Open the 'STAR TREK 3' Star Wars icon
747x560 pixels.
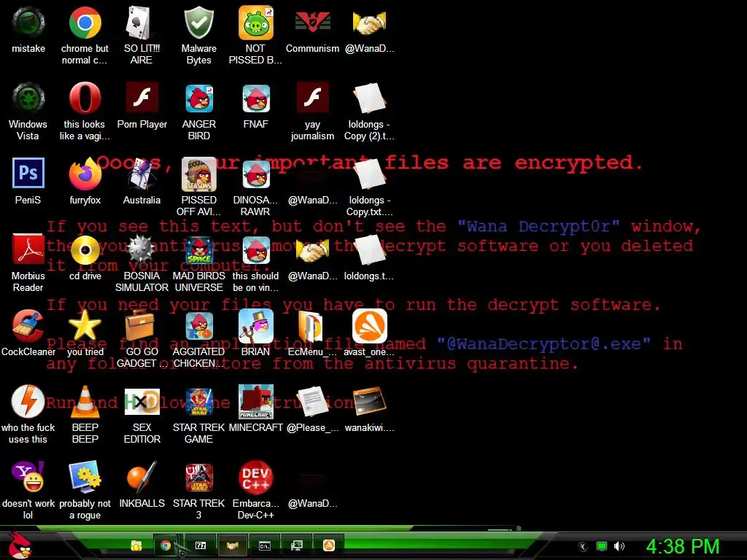point(198,477)
